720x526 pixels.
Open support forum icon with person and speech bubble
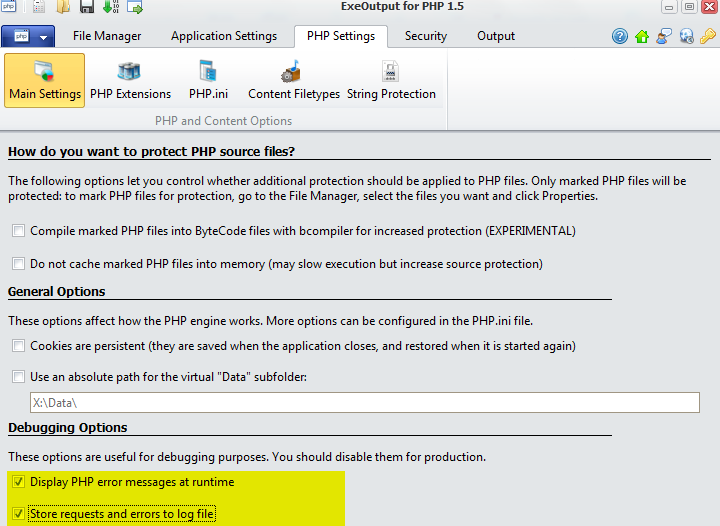tap(664, 36)
